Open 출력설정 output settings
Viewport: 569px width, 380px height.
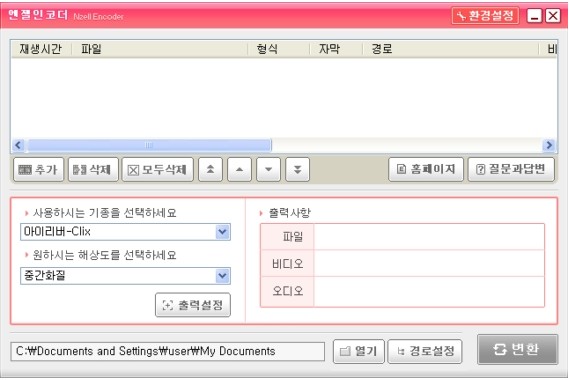click(193, 305)
